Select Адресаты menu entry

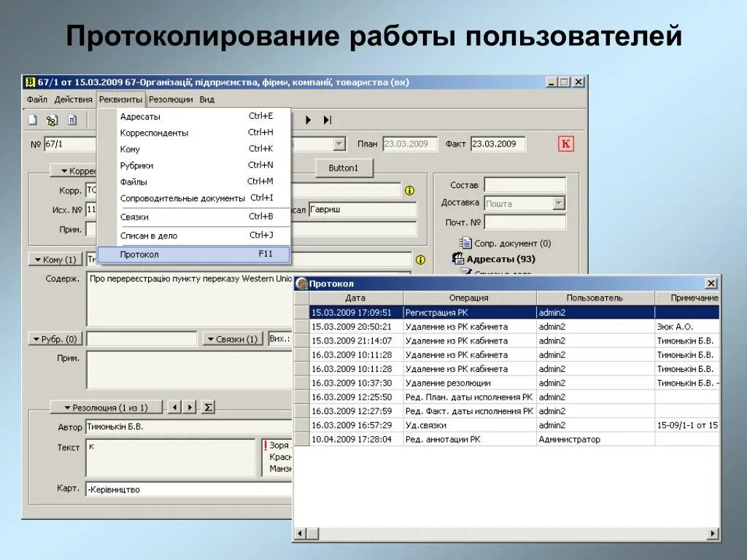pyautogui.click(x=193, y=116)
